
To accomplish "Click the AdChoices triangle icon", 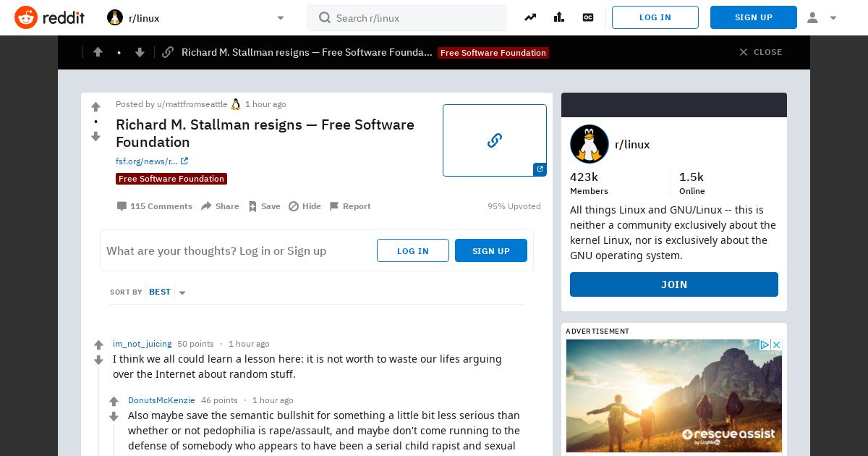I will click(x=765, y=345).
